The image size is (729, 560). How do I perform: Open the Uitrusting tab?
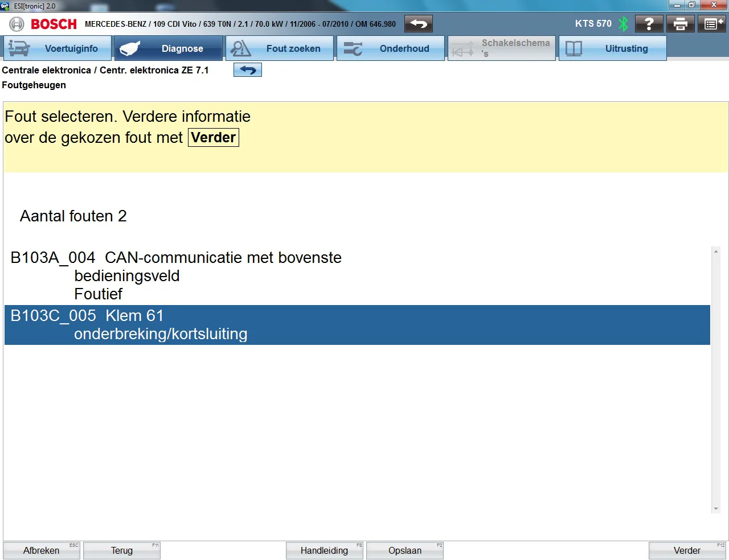click(x=613, y=48)
